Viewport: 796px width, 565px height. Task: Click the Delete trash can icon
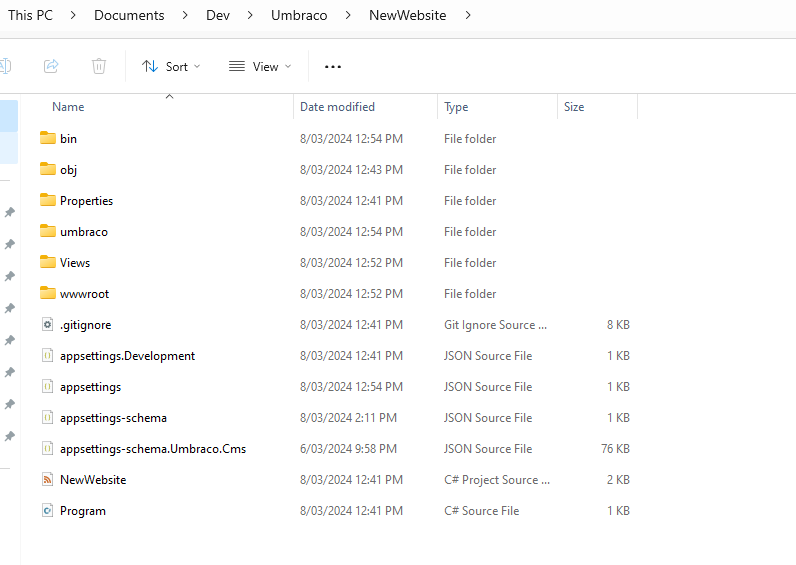click(x=98, y=66)
